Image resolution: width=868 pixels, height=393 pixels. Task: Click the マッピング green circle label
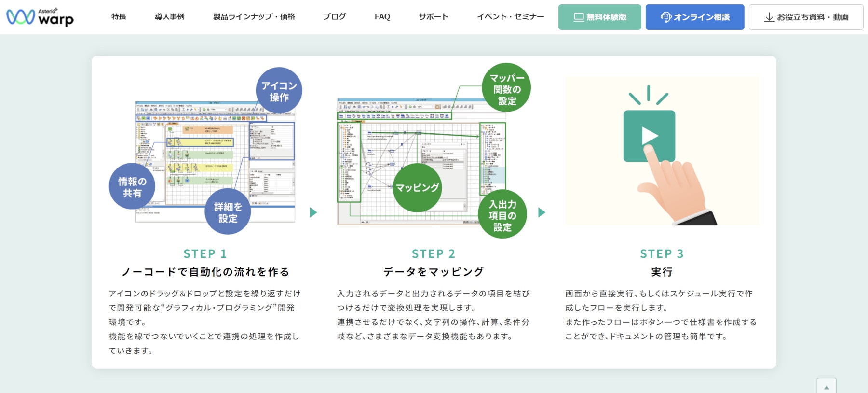coord(417,187)
